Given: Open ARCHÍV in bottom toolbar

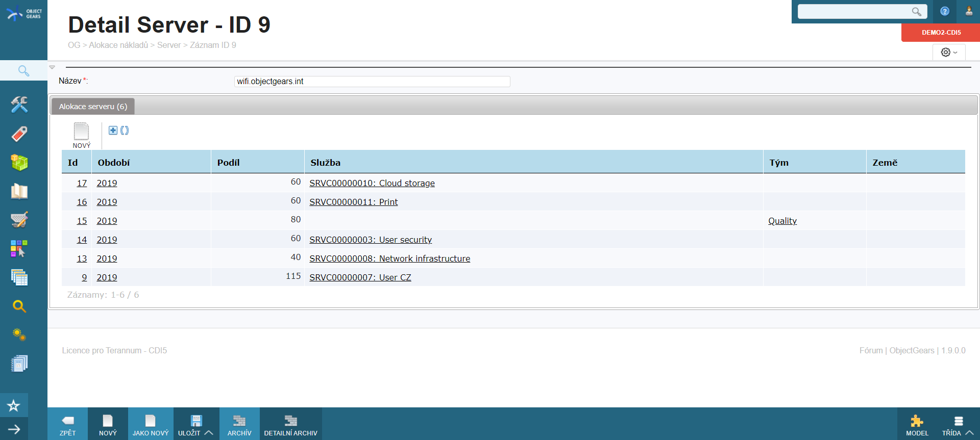Looking at the screenshot, I should (239, 424).
